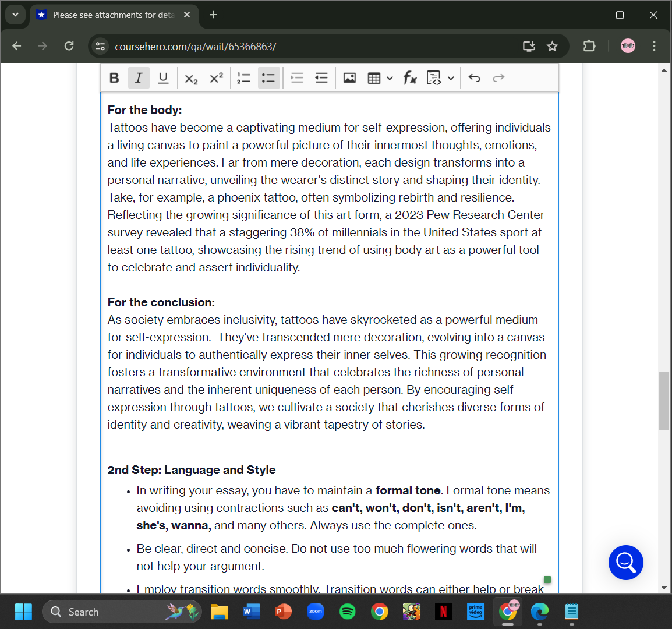672x629 pixels.
Task: Increase the paragraph indent
Action: pos(321,77)
